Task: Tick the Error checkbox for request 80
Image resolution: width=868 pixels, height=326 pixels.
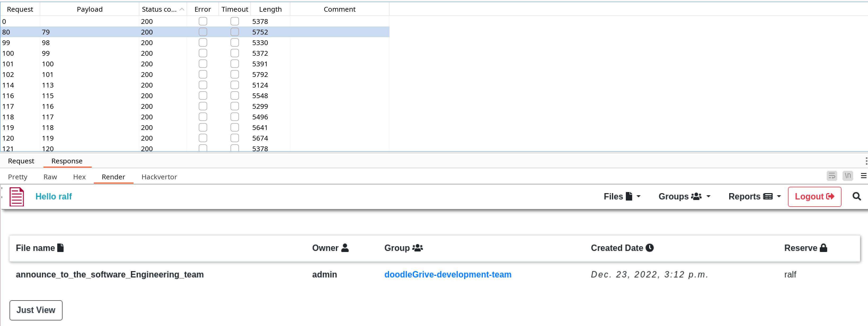Action: tap(203, 32)
